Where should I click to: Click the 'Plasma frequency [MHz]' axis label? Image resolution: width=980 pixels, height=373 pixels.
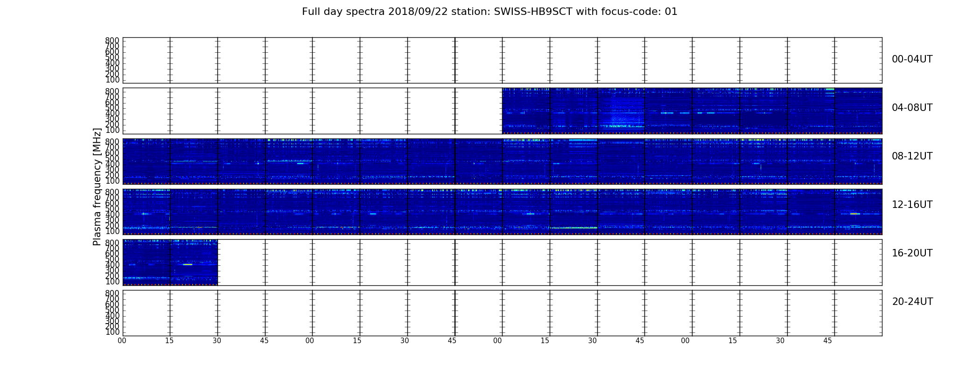click(x=97, y=186)
